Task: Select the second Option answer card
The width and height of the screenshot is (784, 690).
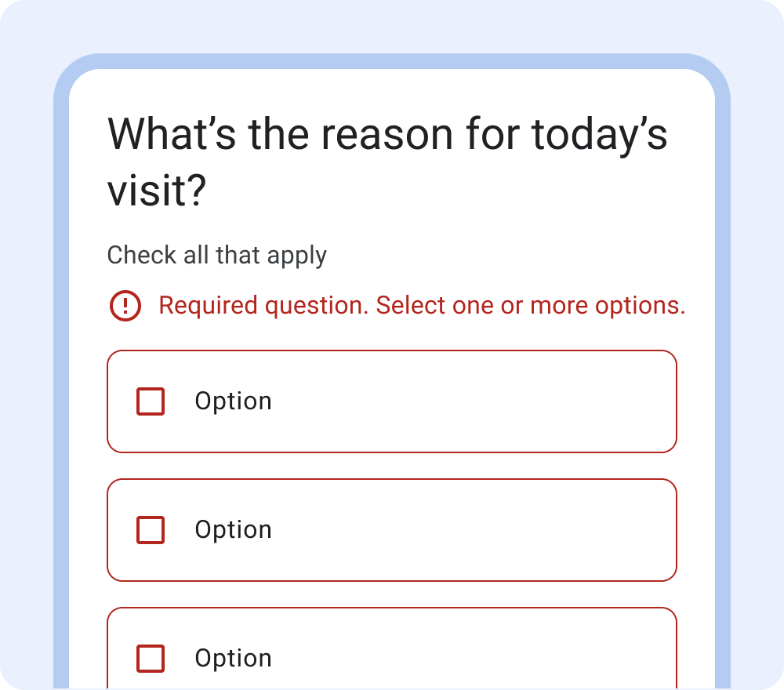Action: 392,529
